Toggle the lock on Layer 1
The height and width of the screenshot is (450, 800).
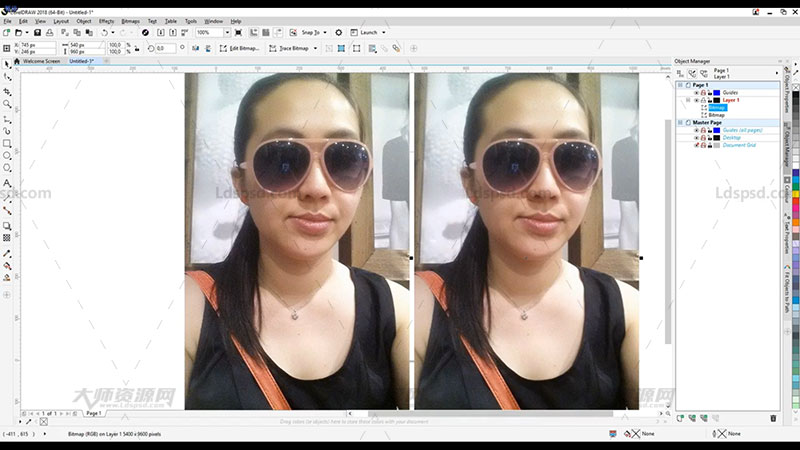click(710, 101)
